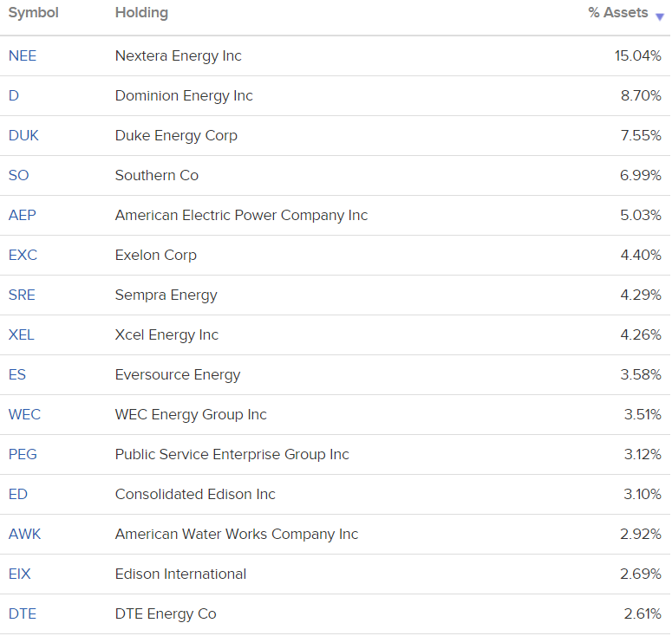The width and height of the screenshot is (672, 636).
Task: Click the Symbol column header
Action: point(34,13)
